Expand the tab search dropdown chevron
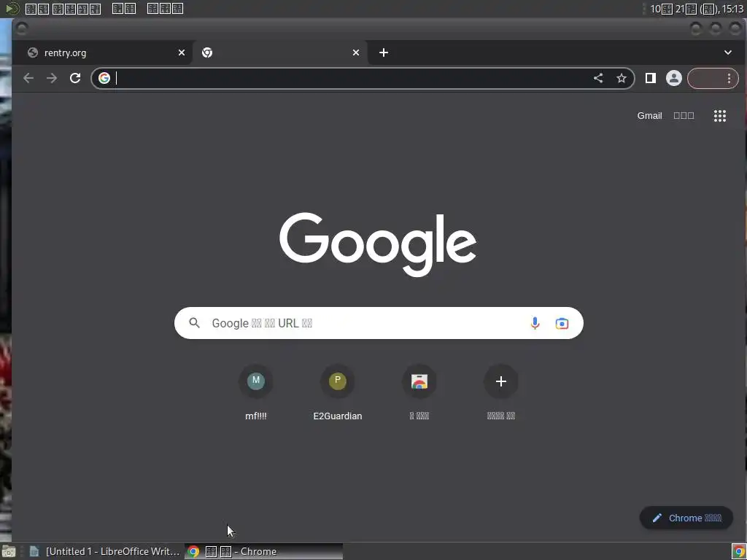This screenshot has width=747, height=560. point(728,52)
